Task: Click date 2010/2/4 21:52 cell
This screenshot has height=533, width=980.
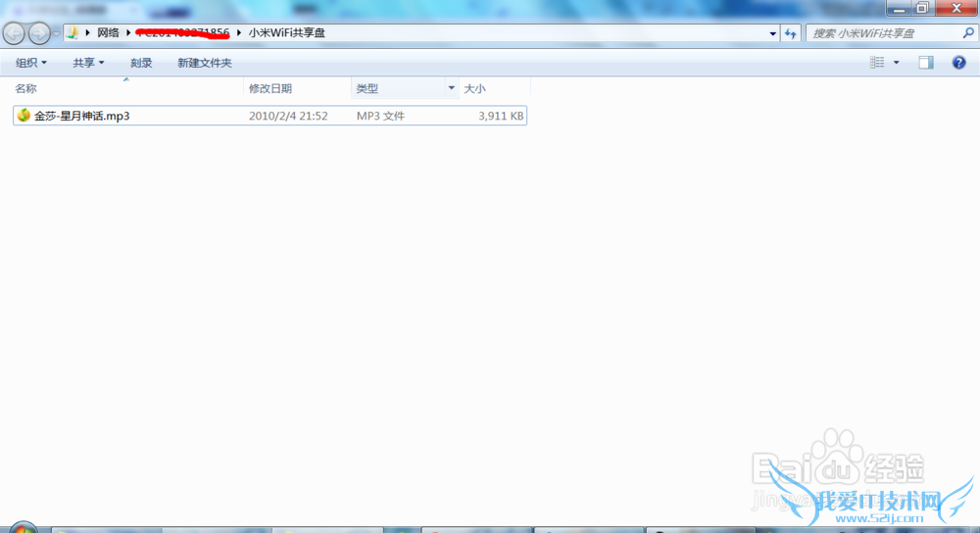Action: [288, 116]
